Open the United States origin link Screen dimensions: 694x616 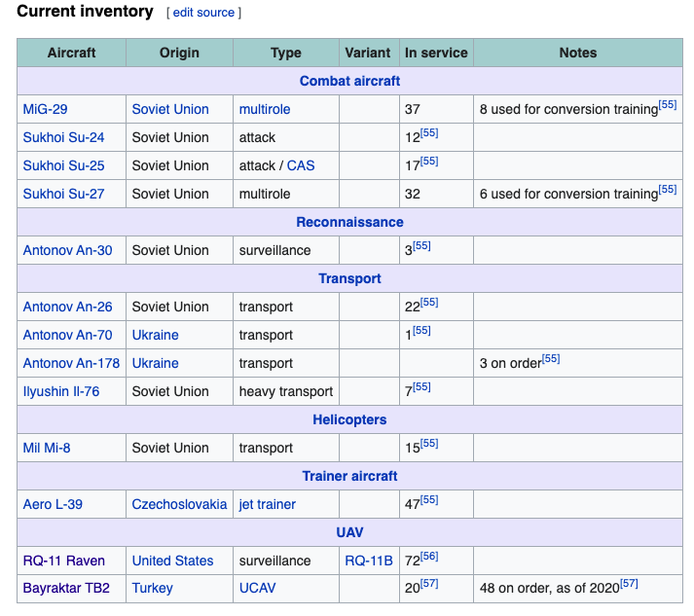coord(172,562)
